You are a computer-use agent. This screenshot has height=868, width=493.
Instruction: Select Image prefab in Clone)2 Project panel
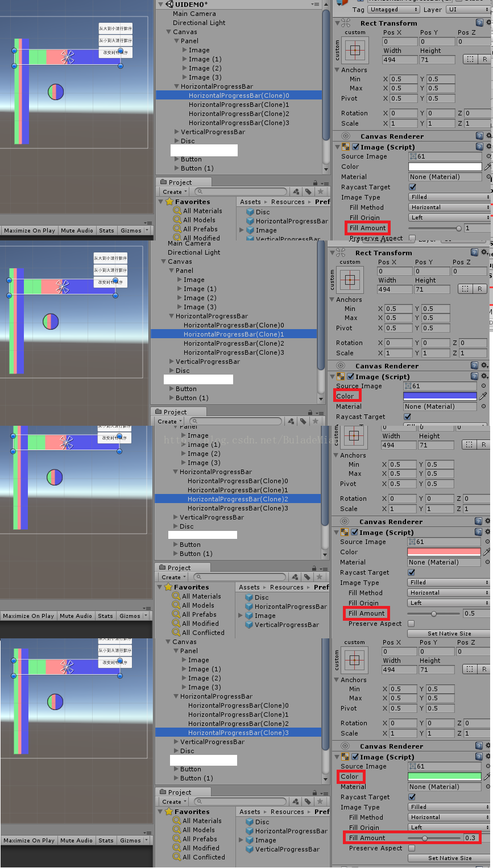pyautogui.click(x=260, y=616)
